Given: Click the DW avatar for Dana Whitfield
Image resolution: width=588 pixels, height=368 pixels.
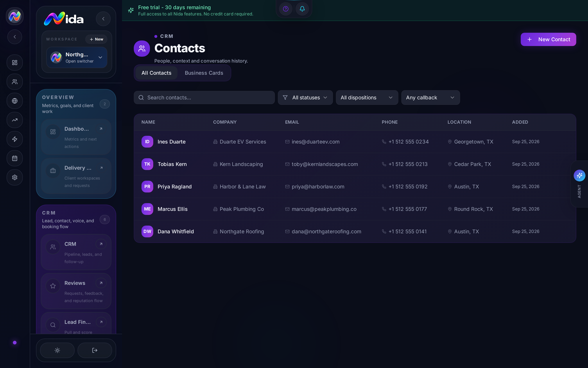Looking at the screenshot, I should (x=147, y=231).
